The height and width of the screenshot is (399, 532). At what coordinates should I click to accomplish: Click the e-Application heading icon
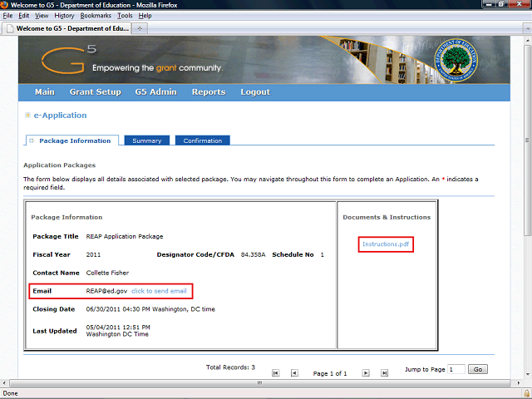tap(27, 116)
